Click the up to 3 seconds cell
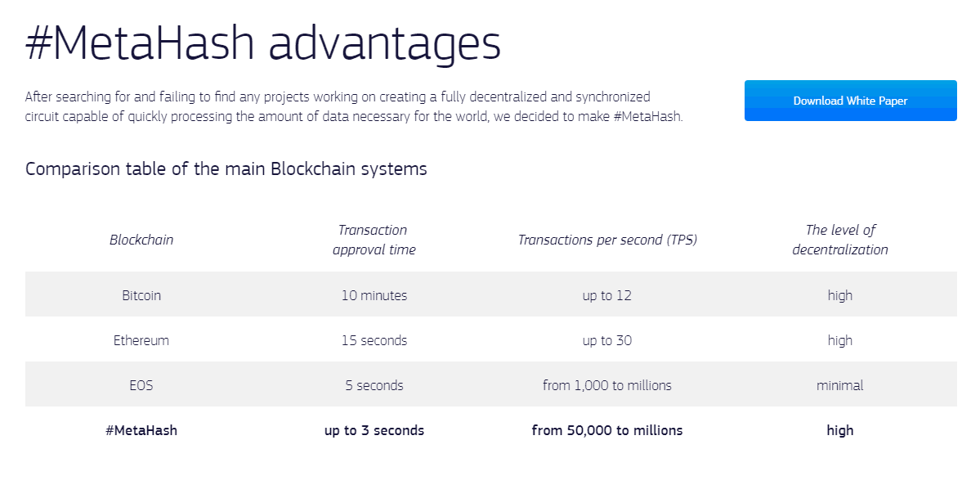Image resolution: width=980 pixels, height=485 pixels. click(374, 430)
